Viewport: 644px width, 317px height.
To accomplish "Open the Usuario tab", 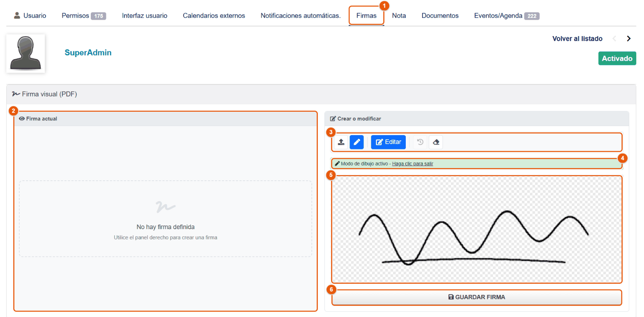I will pyautogui.click(x=30, y=16).
